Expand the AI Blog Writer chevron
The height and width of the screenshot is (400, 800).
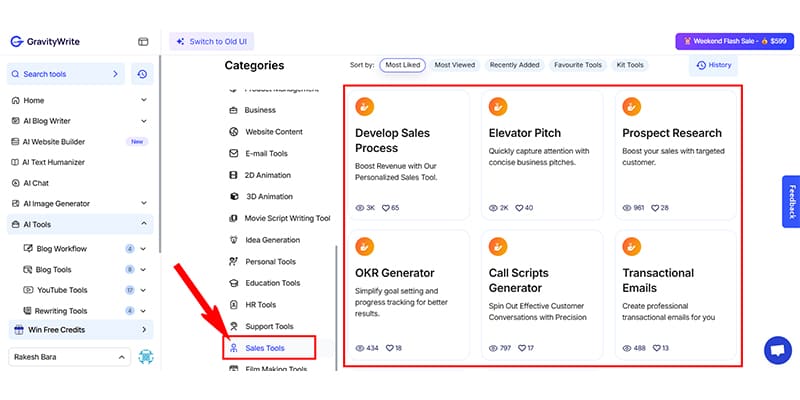(x=144, y=121)
